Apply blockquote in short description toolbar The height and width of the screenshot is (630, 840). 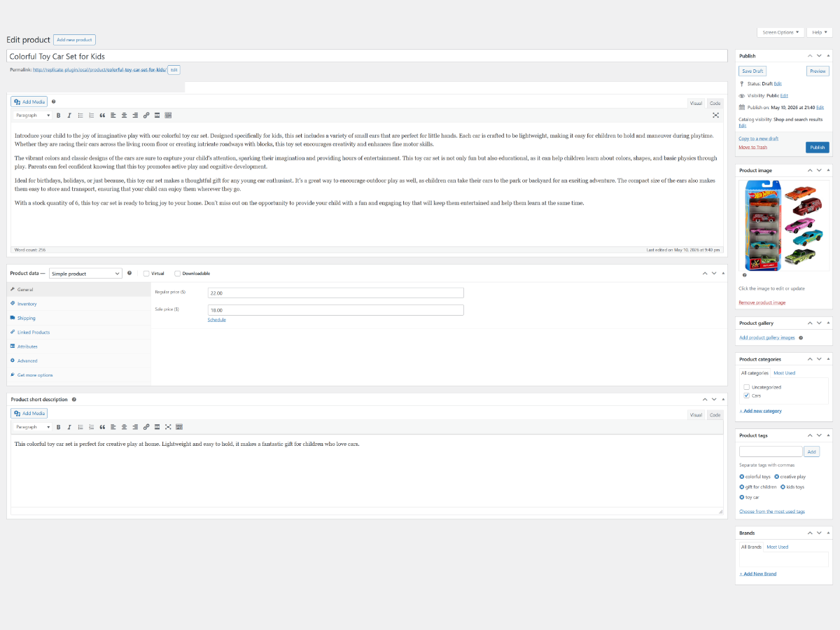tap(102, 426)
